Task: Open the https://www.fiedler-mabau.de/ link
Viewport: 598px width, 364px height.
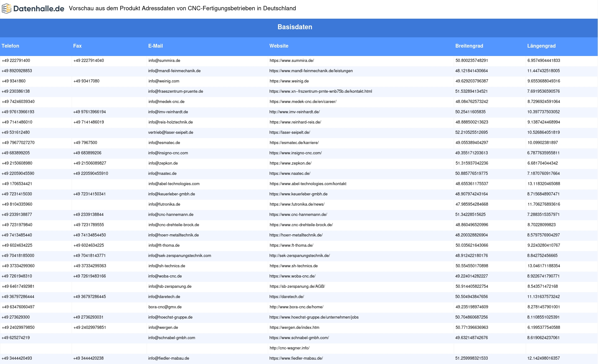Action: [296, 358]
